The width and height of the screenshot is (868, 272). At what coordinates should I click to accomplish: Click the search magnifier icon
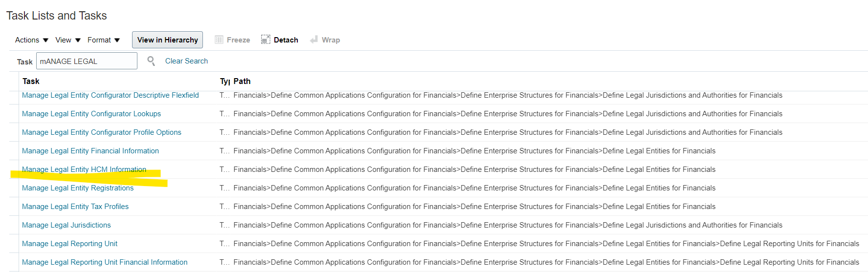point(151,61)
